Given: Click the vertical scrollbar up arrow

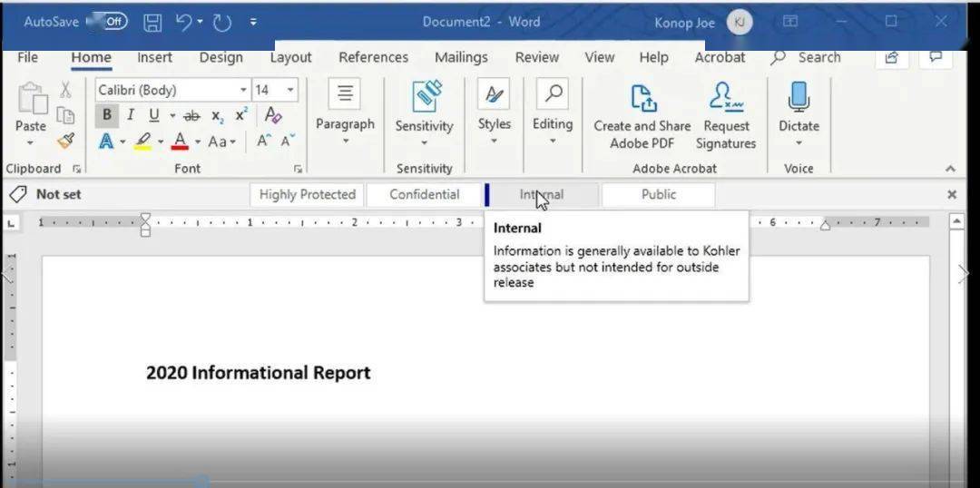Looking at the screenshot, I should 955,221.
